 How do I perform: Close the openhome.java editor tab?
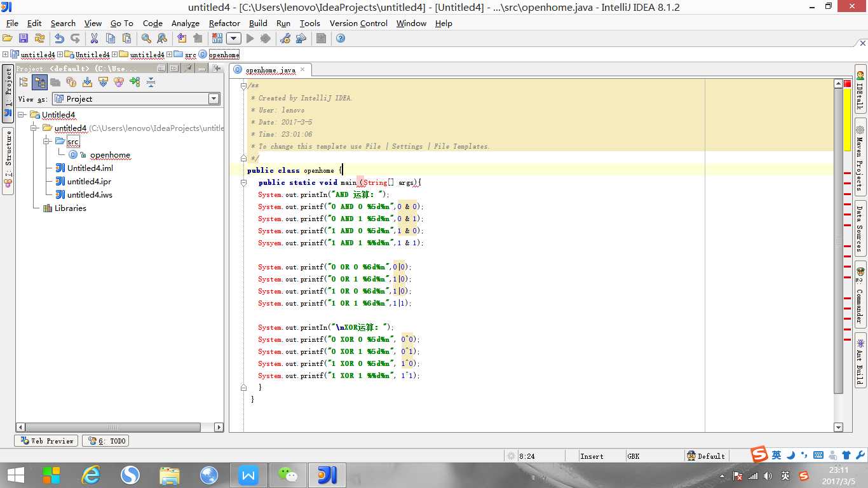[x=302, y=70]
